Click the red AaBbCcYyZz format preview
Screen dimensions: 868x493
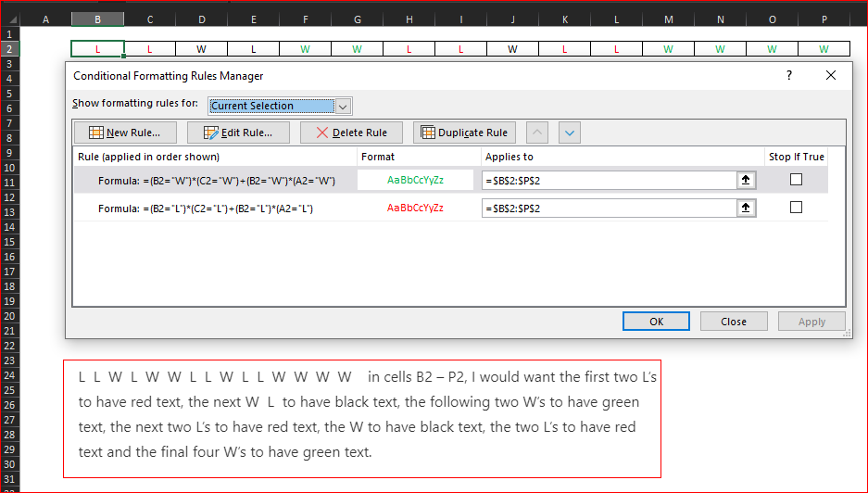click(415, 208)
